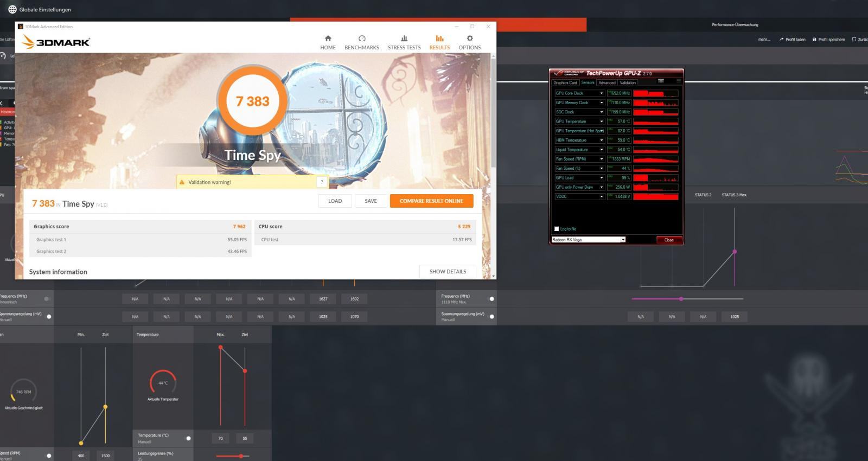868x461 pixels.
Task: Click the GPU voltage field 1070
Action: [x=354, y=316]
